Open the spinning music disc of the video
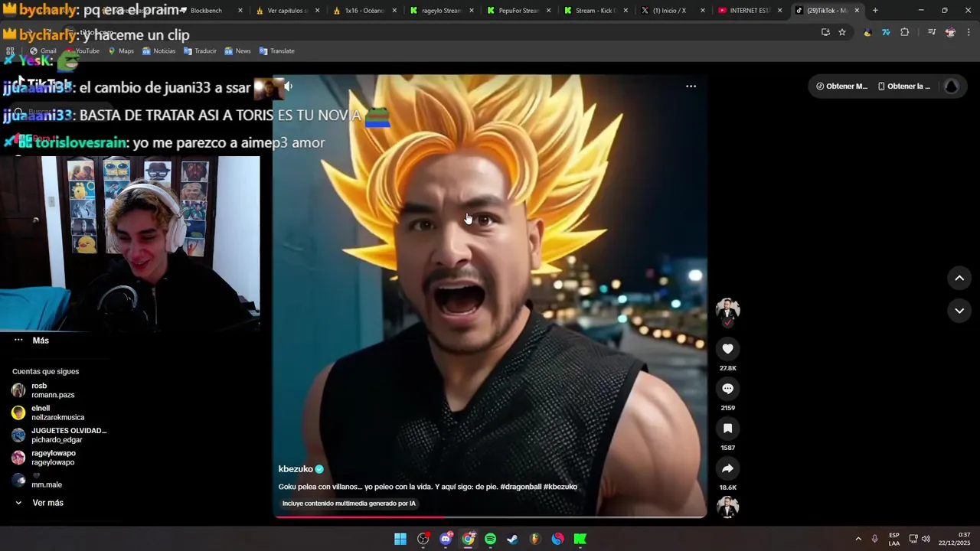 [x=727, y=507]
